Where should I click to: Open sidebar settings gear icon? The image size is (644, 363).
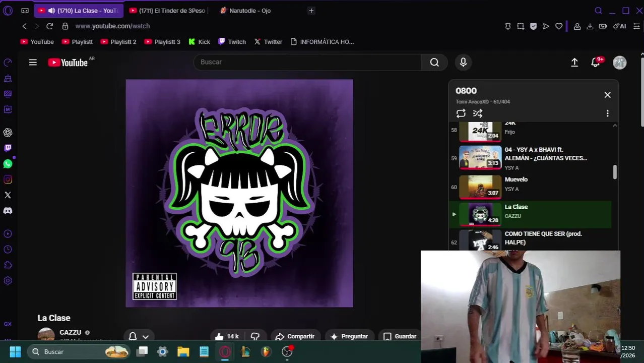point(8,281)
